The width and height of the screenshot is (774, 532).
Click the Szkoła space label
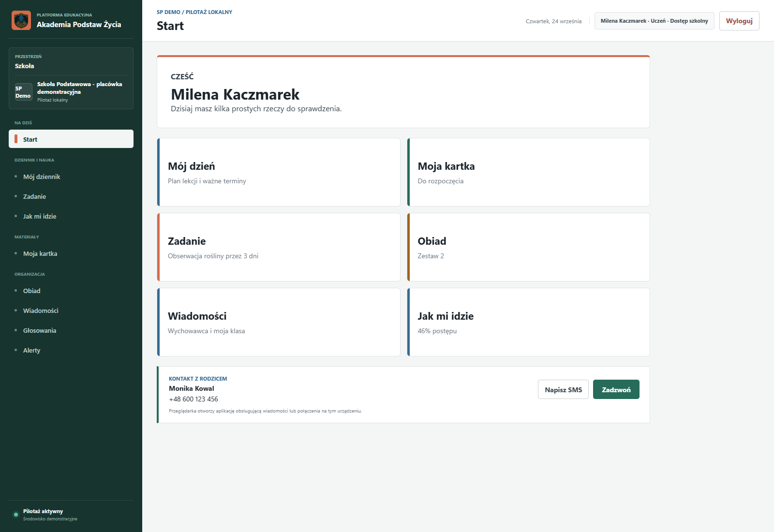tap(25, 66)
